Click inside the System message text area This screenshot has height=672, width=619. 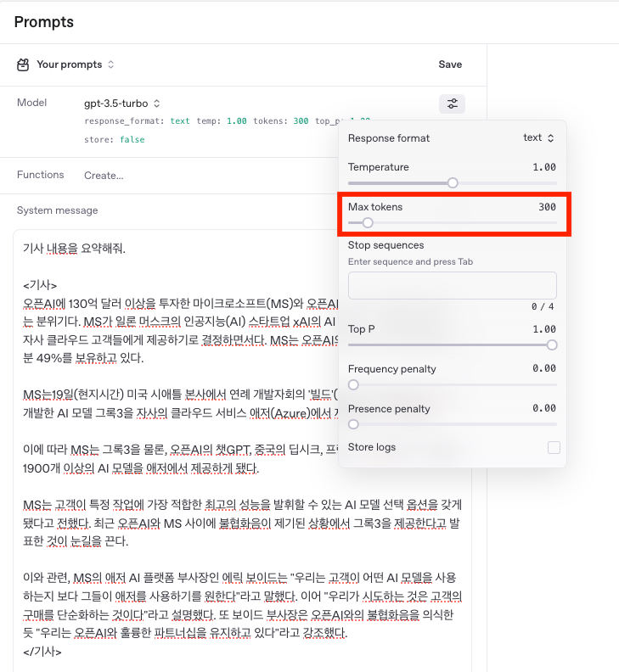coord(242,450)
